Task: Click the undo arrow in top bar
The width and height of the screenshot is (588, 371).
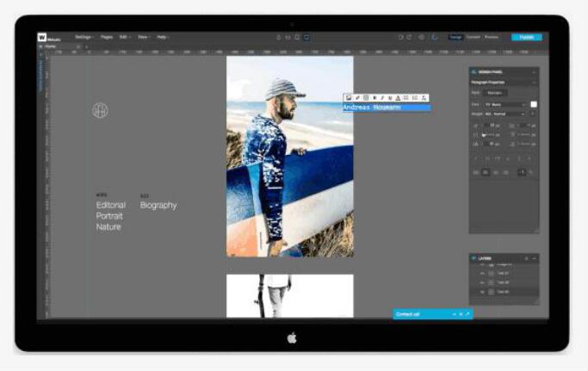Action: coord(399,37)
